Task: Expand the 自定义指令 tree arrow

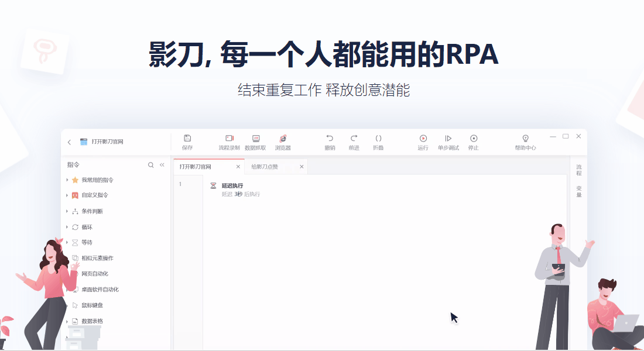Action: point(67,195)
